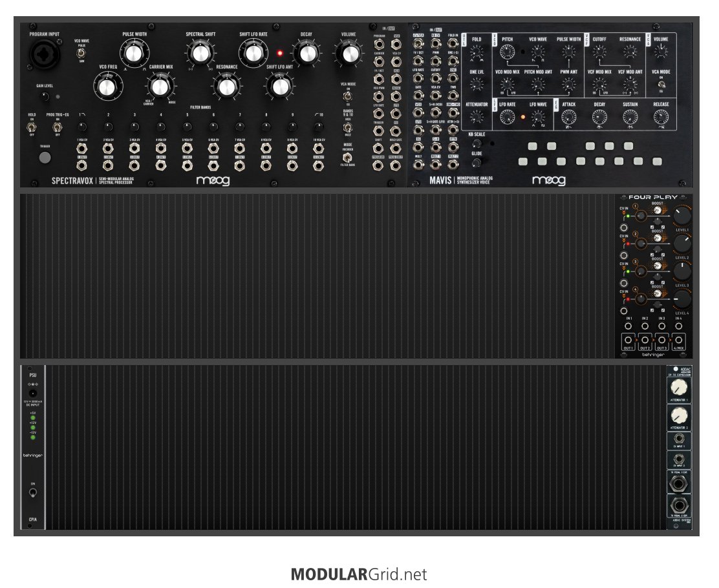This screenshot has width=719, height=588.
Task: Click the Spectravox Volume knob
Action: coord(349,54)
